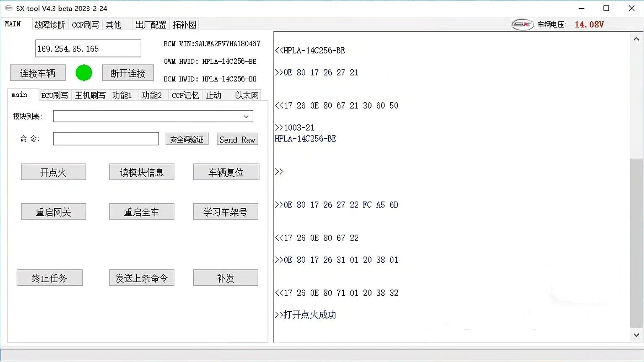Click the 断开连接 disconnect button
Image resolution: width=644 pixels, height=362 pixels.
point(128,73)
